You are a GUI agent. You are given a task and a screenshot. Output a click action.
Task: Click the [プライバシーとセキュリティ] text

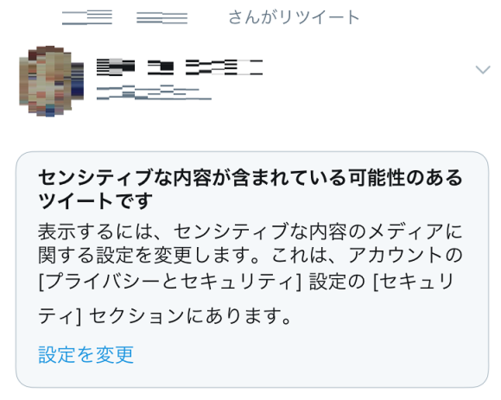pos(170,282)
